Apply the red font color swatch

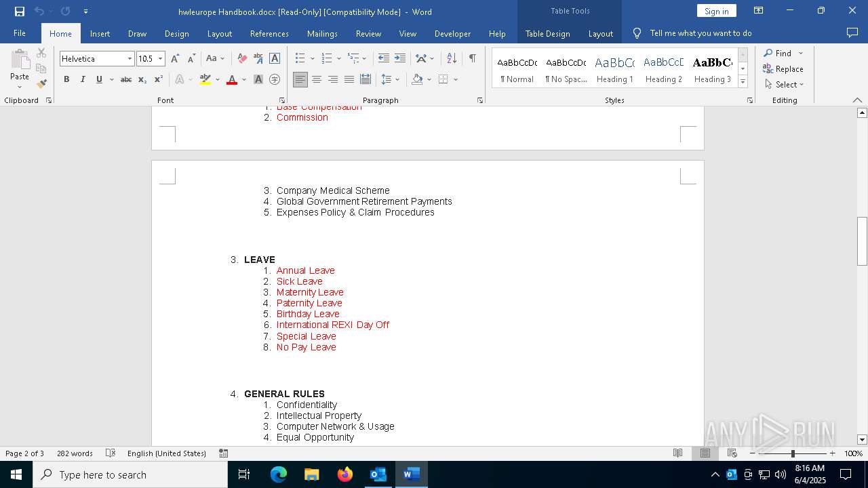(x=232, y=79)
